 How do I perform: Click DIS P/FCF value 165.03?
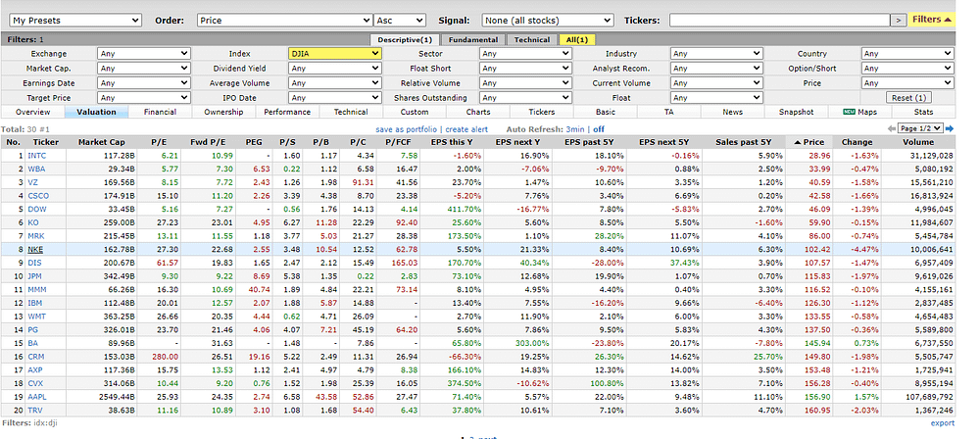click(x=406, y=263)
